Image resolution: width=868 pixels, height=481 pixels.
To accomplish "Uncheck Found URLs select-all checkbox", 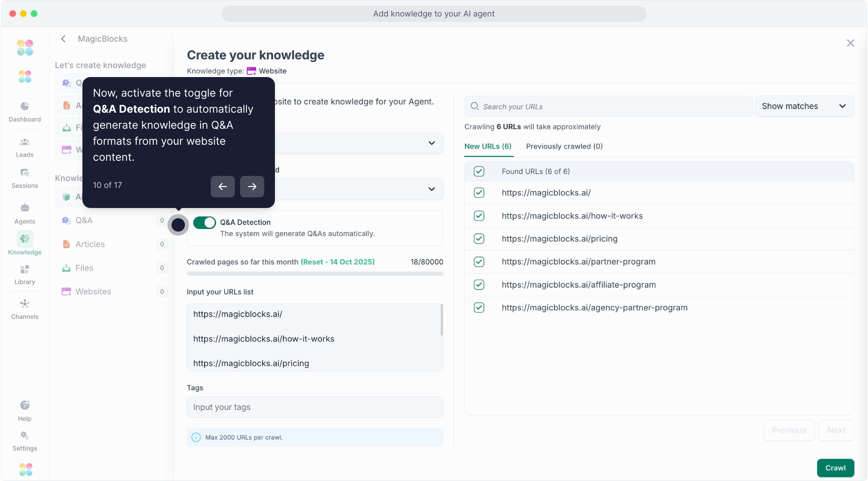I will (479, 171).
